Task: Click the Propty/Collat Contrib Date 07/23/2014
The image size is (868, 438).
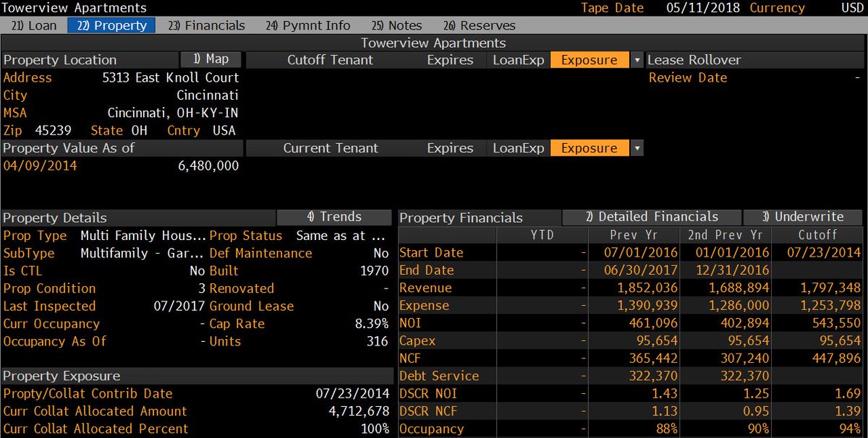Action: point(353,394)
